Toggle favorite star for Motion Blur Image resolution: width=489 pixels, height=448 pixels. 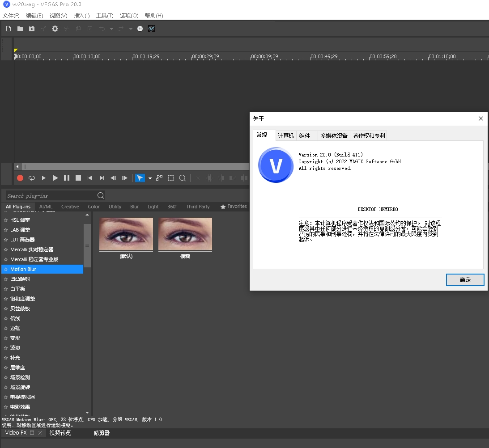click(x=6, y=269)
